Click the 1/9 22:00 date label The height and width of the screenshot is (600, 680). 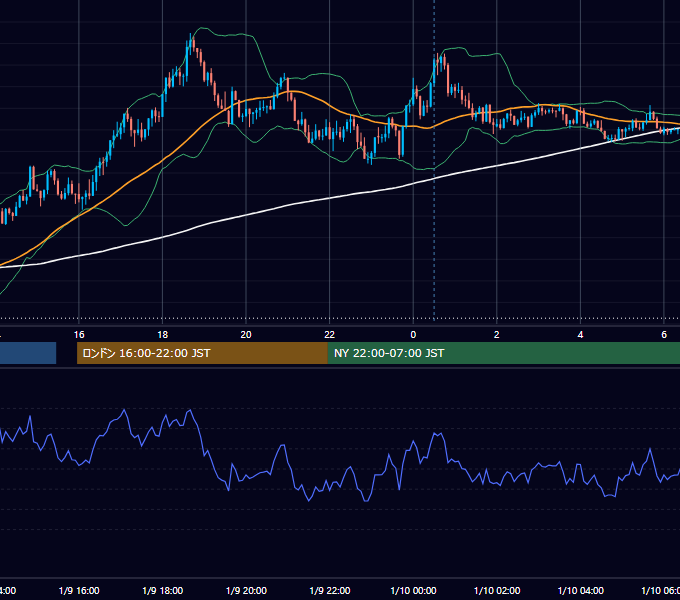[x=330, y=590]
